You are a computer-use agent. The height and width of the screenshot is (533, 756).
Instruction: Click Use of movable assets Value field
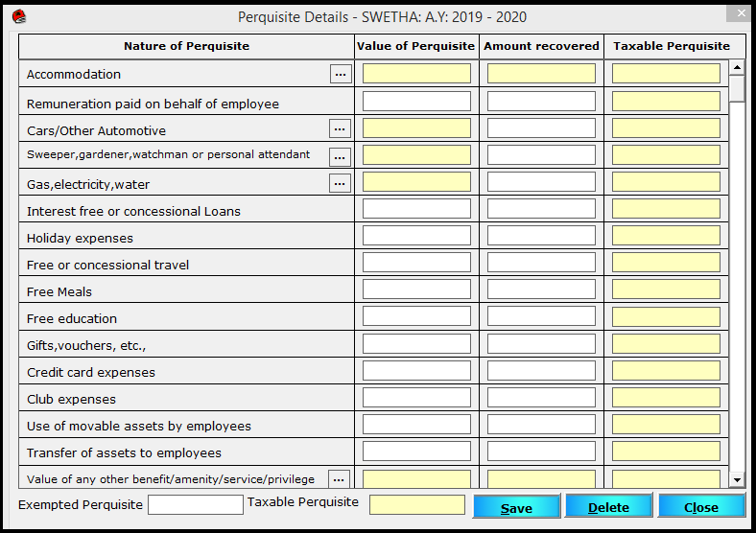(x=416, y=425)
